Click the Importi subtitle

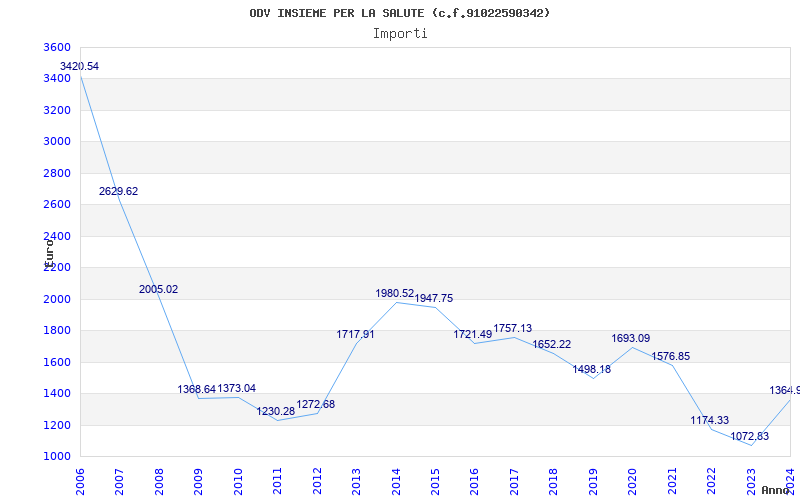(400, 34)
